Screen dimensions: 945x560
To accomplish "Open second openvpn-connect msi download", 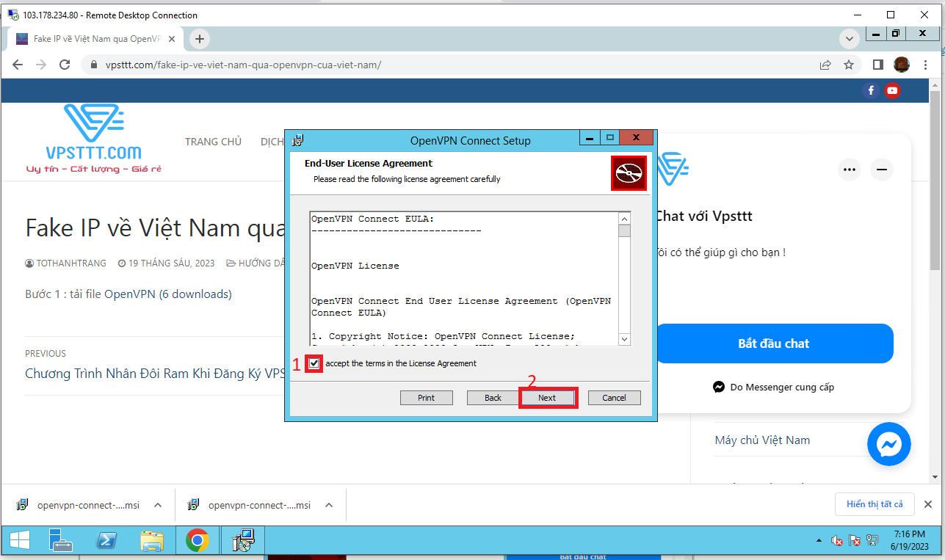I will pyautogui.click(x=250, y=505).
